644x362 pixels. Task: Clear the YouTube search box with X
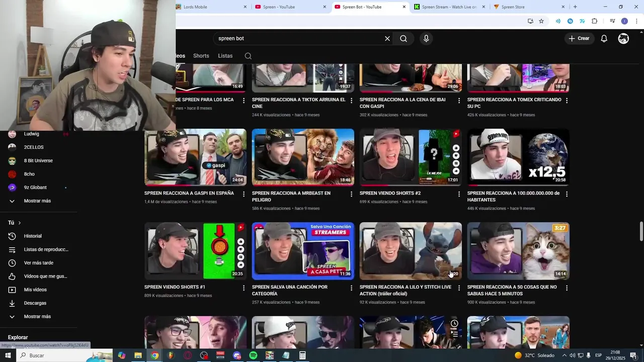tap(387, 39)
